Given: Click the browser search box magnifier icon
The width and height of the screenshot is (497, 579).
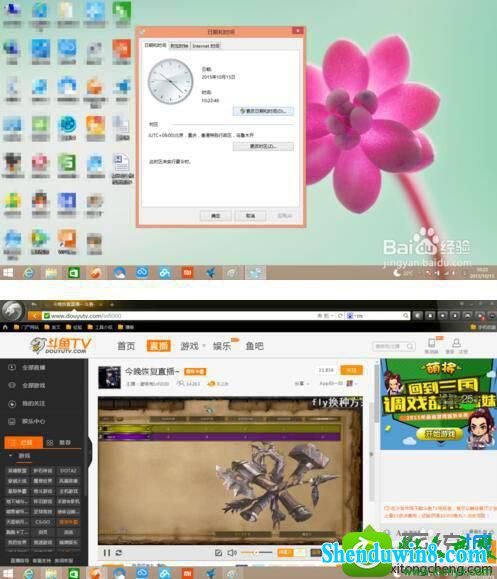Looking at the screenshot, I should tap(405, 316).
